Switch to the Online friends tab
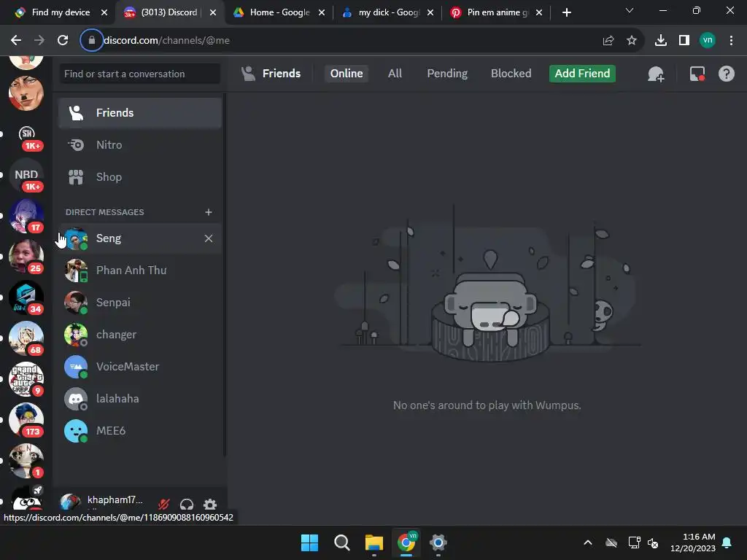This screenshot has width=747, height=560. [x=347, y=74]
